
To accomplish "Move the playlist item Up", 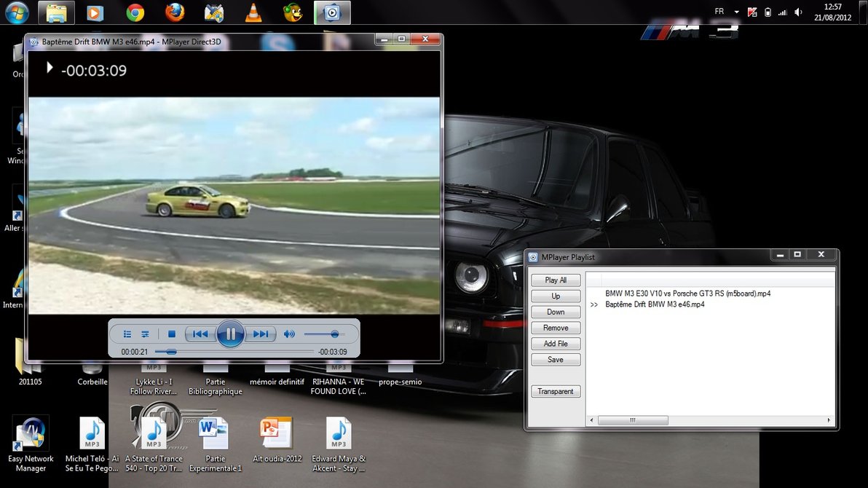I will (556, 296).
